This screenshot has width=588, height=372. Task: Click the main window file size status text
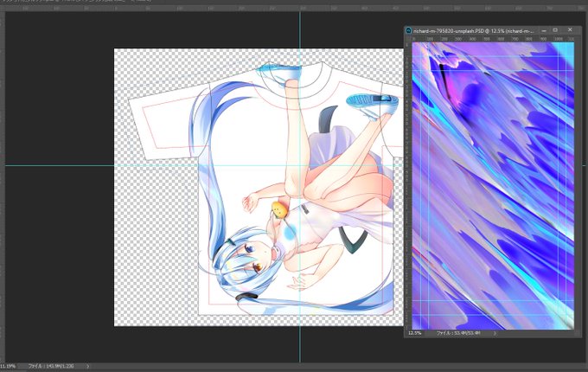[51, 366]
